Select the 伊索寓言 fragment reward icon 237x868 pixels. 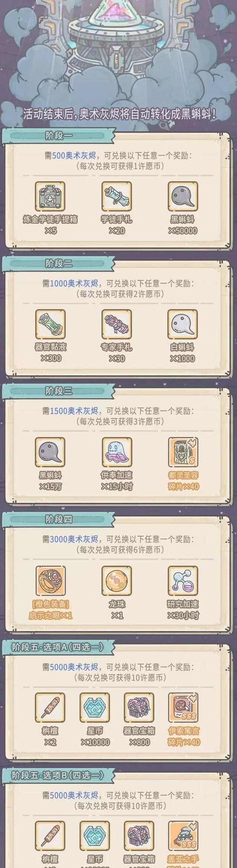click(183, 707)
